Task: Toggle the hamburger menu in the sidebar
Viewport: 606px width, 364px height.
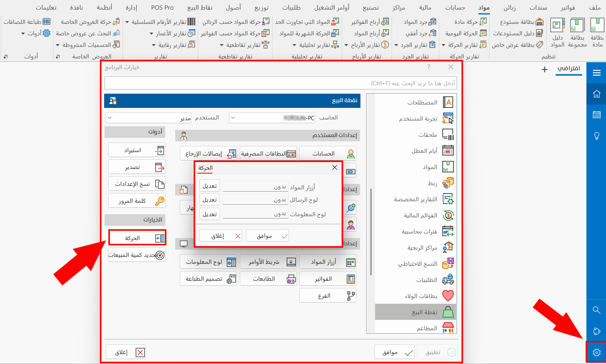Action: pos(596,73)
